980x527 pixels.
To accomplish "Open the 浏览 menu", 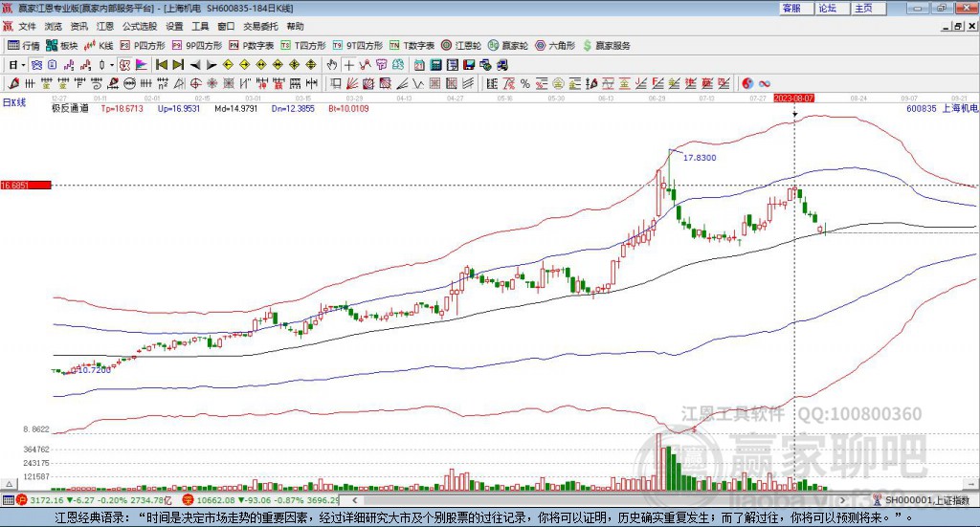I will [x=54, y=26].
